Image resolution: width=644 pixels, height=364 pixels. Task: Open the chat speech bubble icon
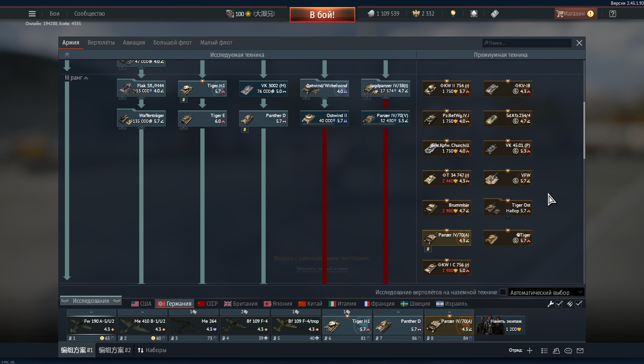(x=568, y=351)
